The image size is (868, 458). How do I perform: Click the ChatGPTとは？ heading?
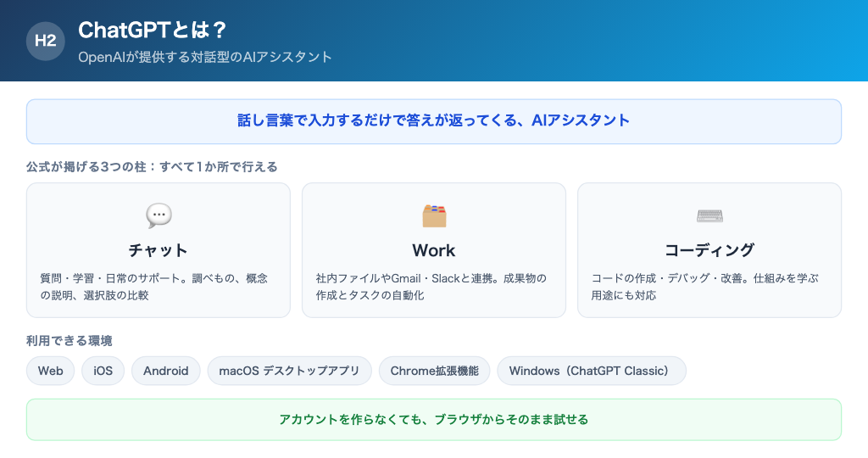click(x=153, y=30)
